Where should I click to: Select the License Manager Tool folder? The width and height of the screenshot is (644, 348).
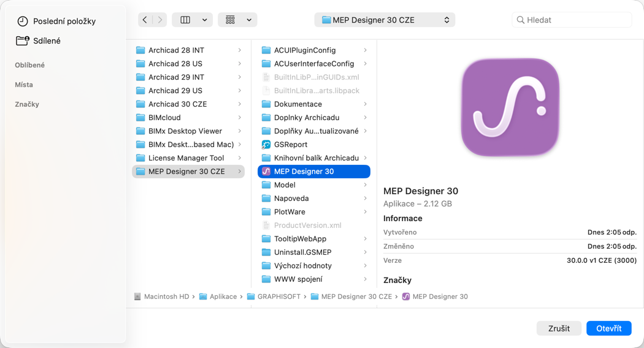point(188,158)
